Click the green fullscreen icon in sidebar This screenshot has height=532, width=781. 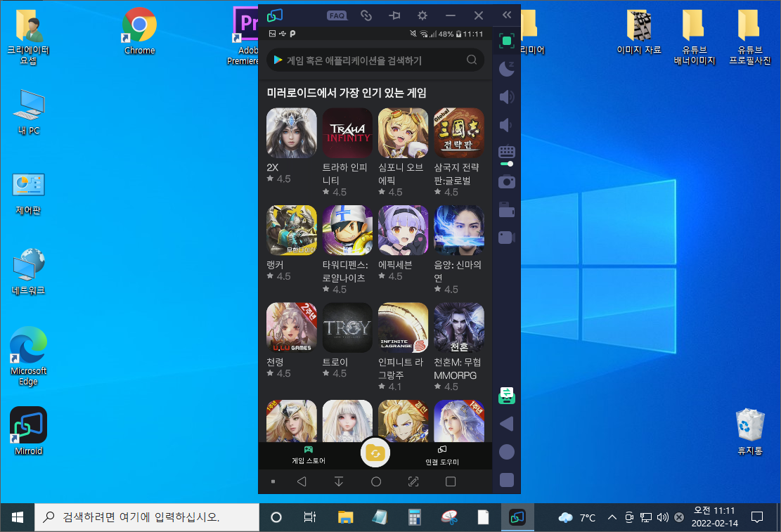(507, 41)
